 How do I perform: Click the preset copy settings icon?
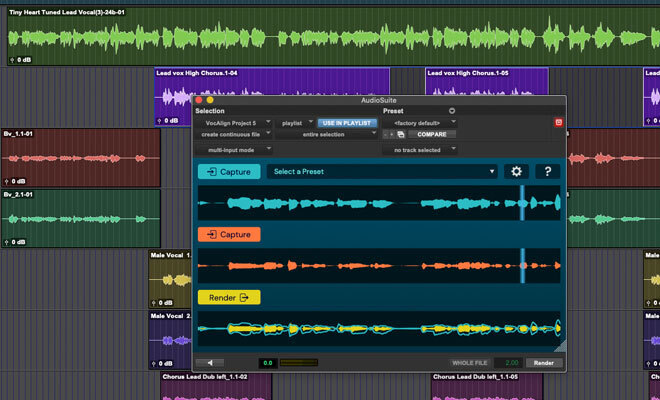click(400, 134)
